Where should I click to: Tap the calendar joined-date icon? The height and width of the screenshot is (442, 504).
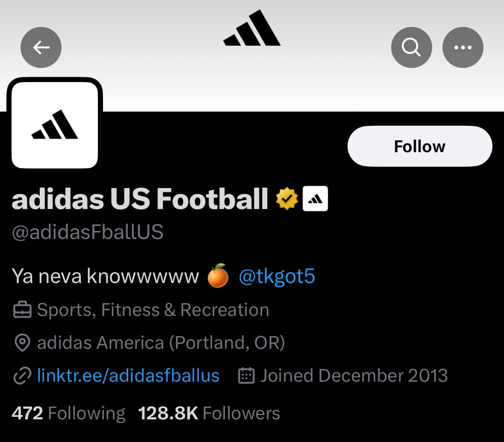[x=246, y=376]
